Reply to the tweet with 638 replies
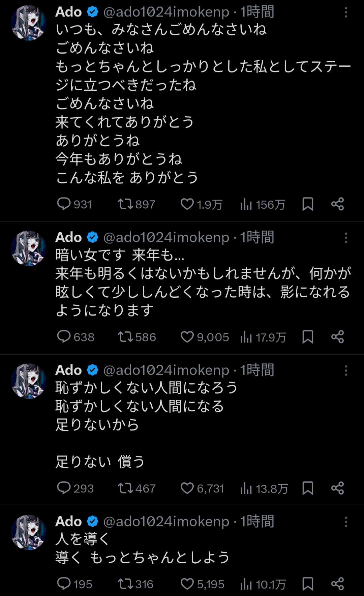Viewport: 364px width, 596px height. pyautogui.click(x=64, y=337)
